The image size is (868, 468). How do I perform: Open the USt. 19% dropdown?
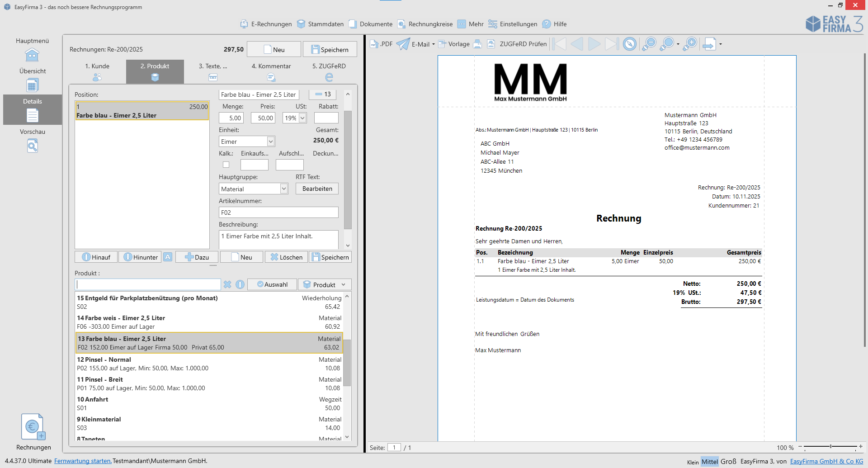pyautogui.click(x=302, y=118)
